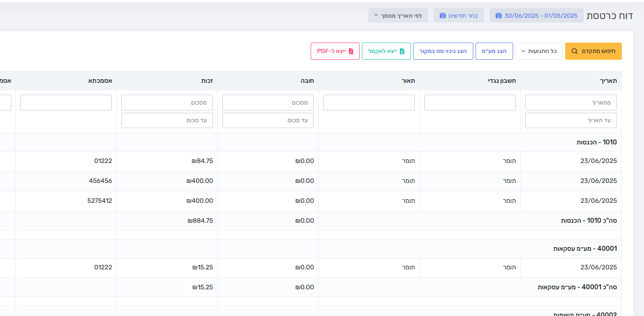Focus the אסמכתא filter input

coord(66,102)
